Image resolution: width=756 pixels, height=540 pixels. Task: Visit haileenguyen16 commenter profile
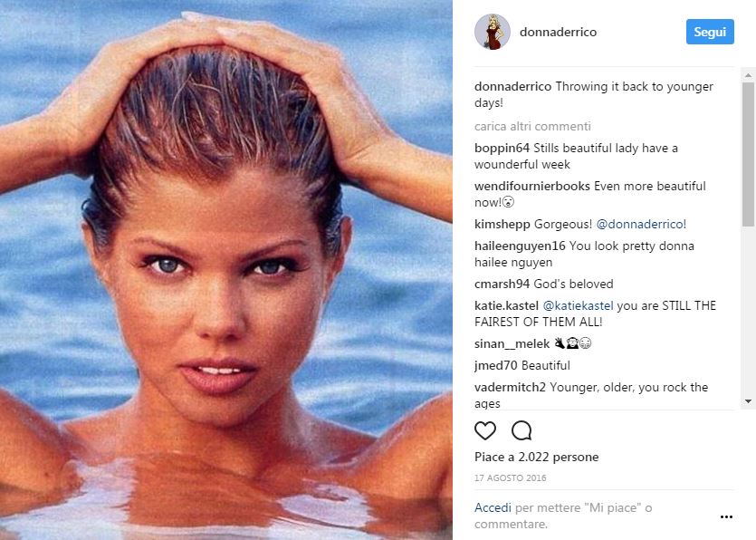pyautogui.click(x=520, y=246)
